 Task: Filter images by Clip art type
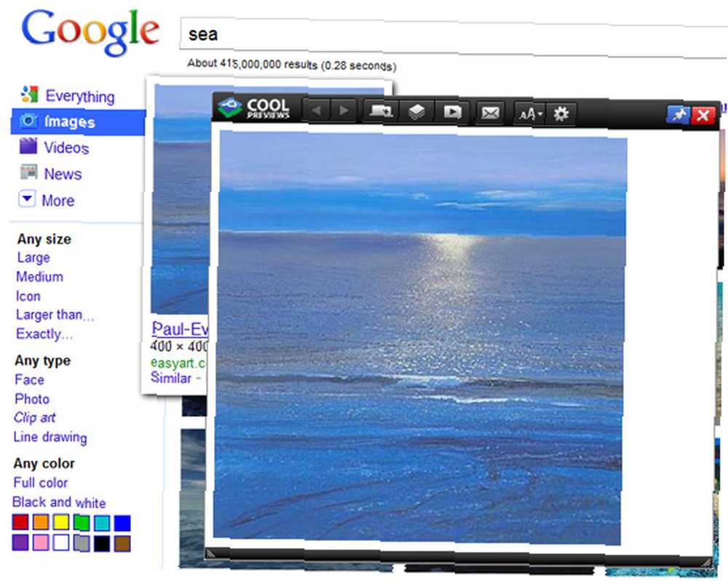tap(35, 417)
